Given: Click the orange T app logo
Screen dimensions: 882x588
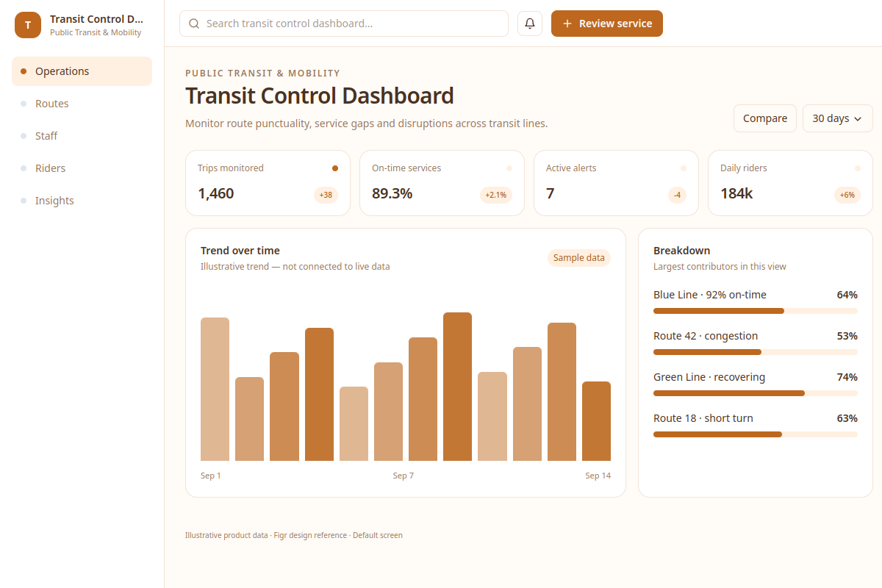Looking at the screenshot, I should (28, 25).
